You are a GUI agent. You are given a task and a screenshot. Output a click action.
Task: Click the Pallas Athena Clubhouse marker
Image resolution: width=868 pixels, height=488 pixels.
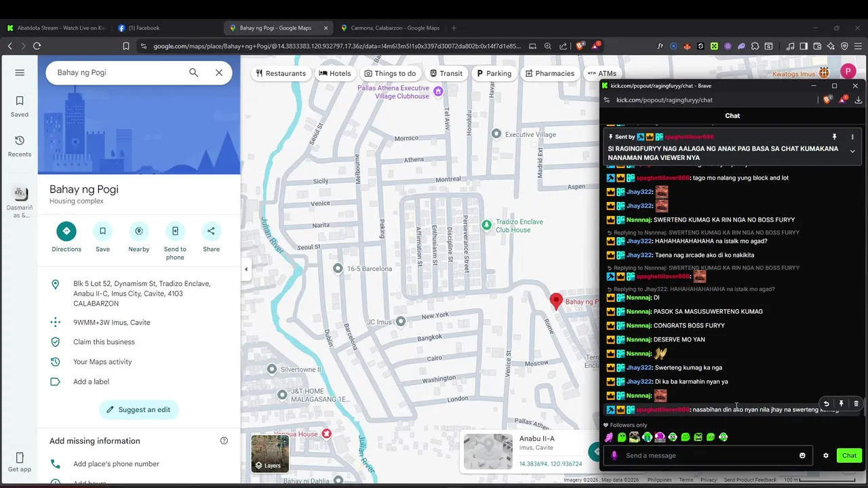(438, 91)
